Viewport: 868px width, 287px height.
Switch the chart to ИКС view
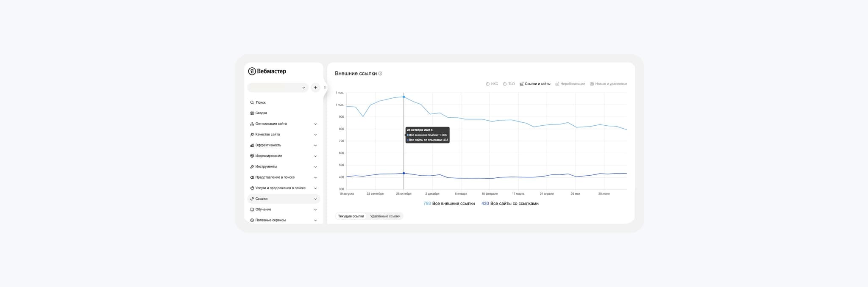[492, 84]
